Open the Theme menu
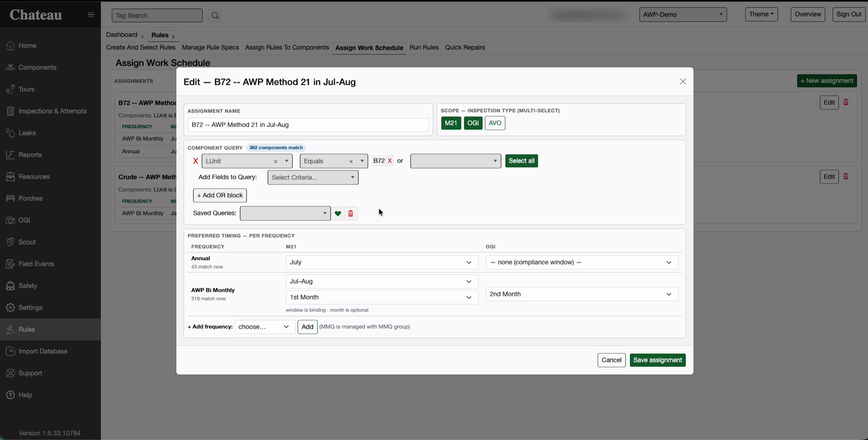Screen dimensions: 868x440 click(761, 14)
